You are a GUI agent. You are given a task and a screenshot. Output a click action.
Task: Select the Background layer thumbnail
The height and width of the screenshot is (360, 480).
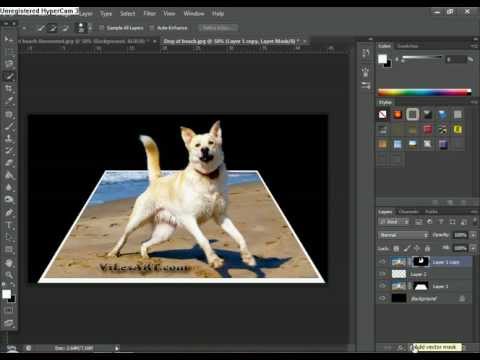[399, 298]
